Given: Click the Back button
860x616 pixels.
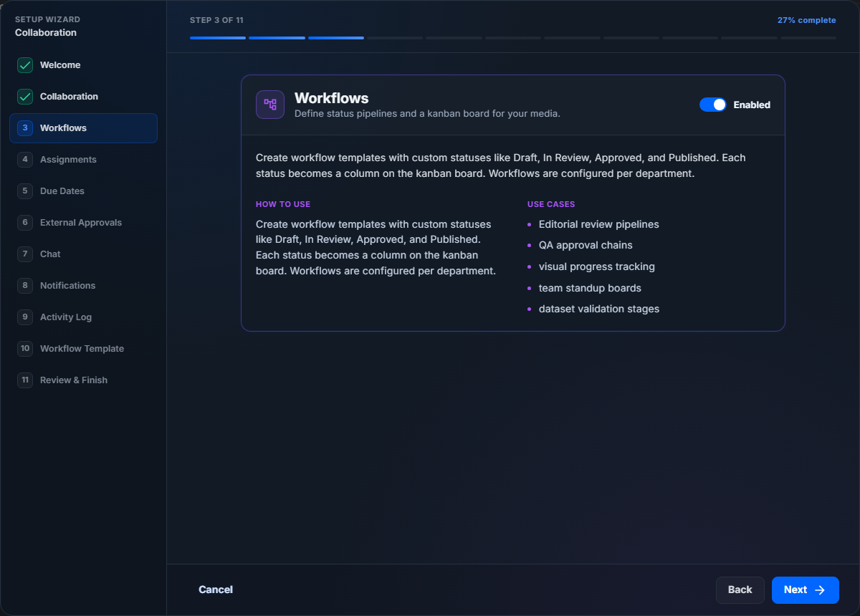Looking at the screenshot, I should click(x=740, y=590).
